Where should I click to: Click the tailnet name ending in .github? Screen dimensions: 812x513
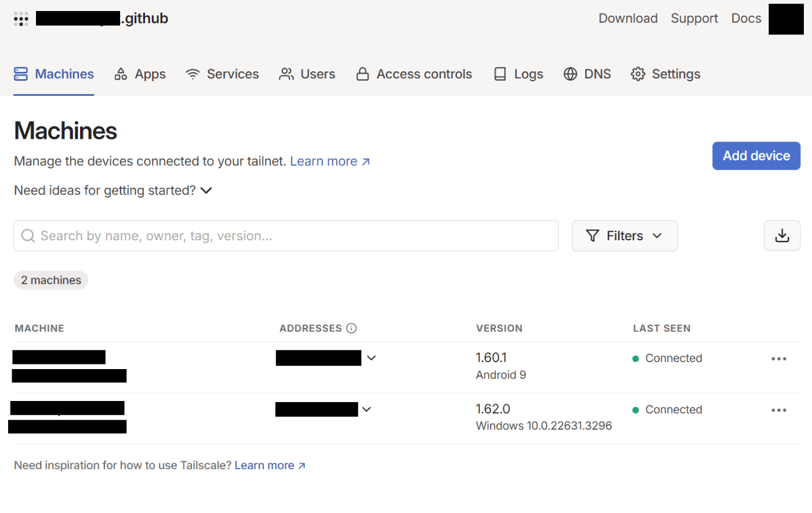pyautogui.click(x=102, y=19)
